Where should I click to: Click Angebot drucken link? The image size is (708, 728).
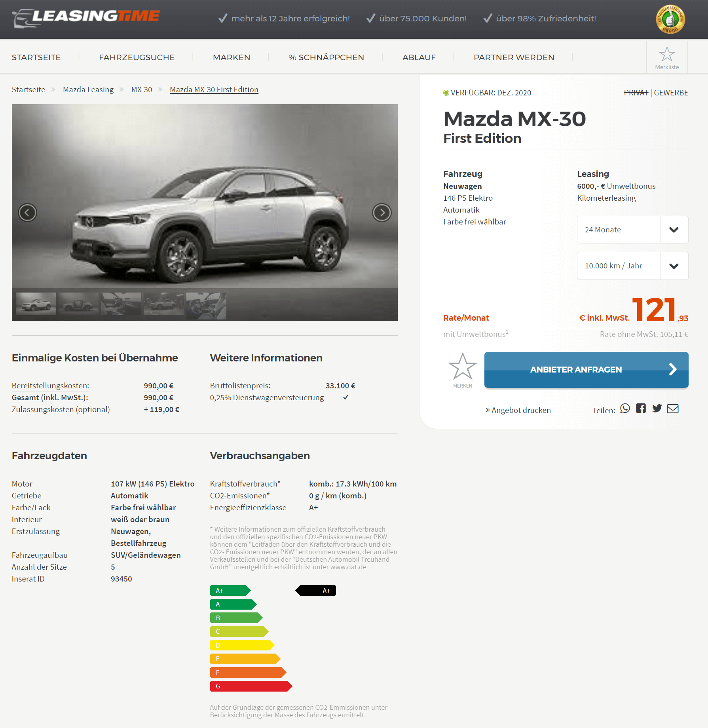(518, 410)
